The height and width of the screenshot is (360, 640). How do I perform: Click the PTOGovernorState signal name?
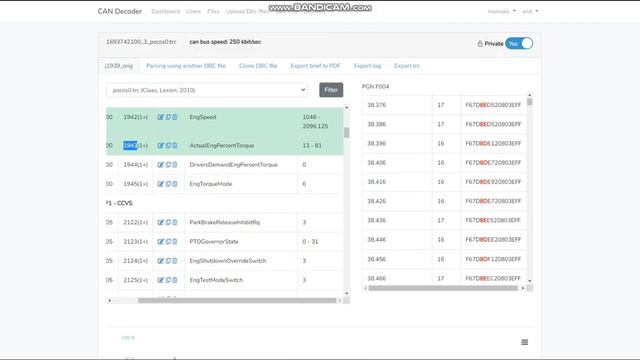click(x=214, y=242)
